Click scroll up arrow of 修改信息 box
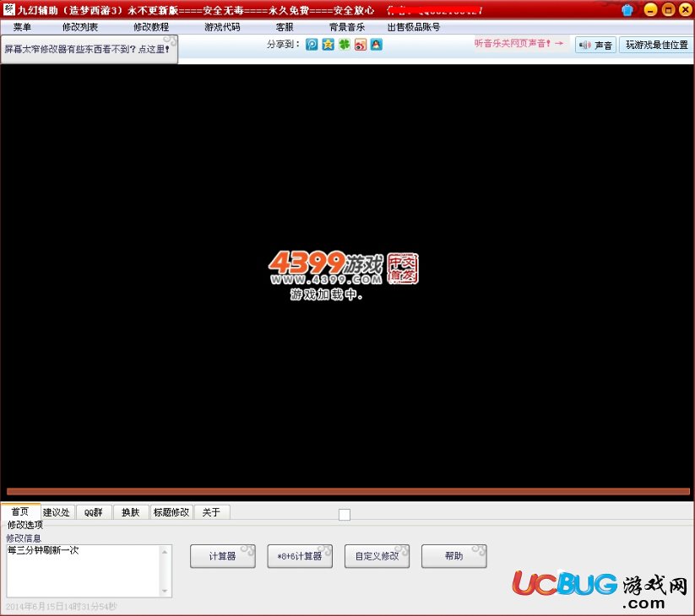Image resolution: width=695 pixels, height=616 pixels. point(165,552)
